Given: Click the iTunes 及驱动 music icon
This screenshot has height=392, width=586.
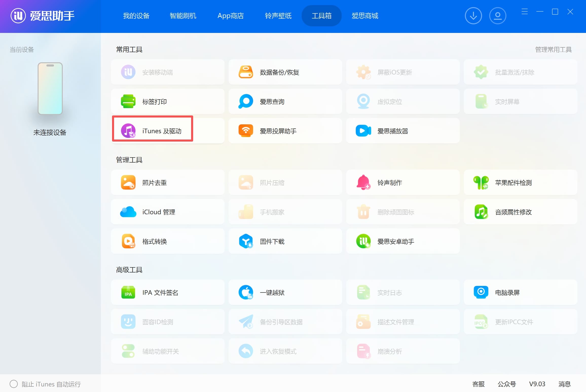Looking at the screenshot, I should point(128,131).
